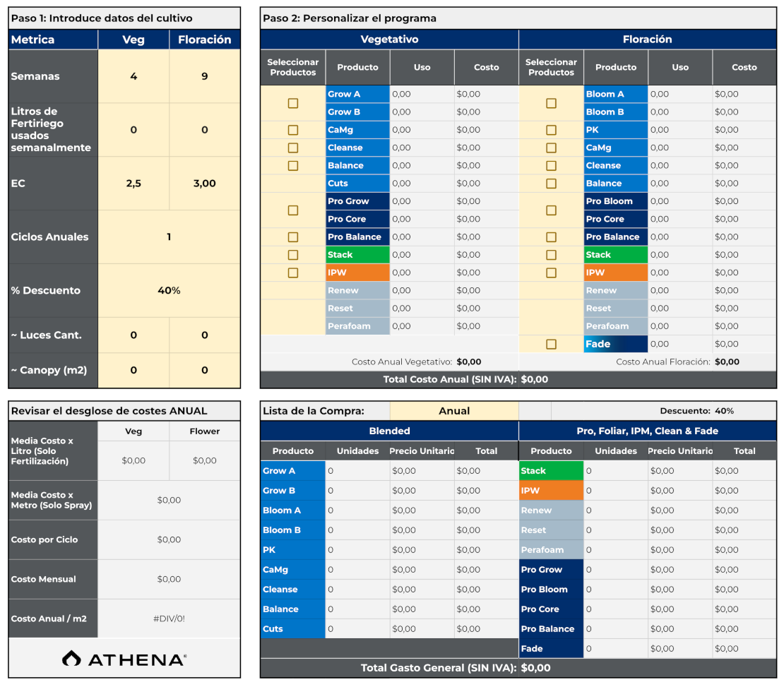Check the flowering Stack checkbox

click(x=551, y=255)
